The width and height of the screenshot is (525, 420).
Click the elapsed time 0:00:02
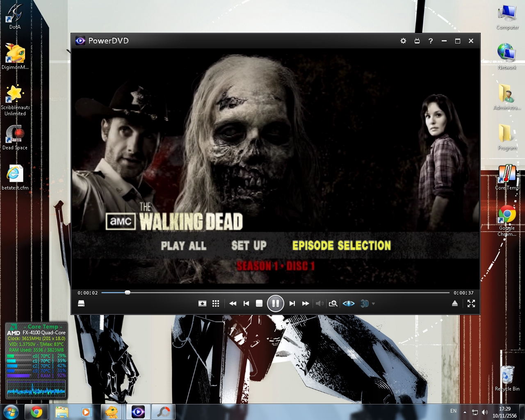pos(88,293)
